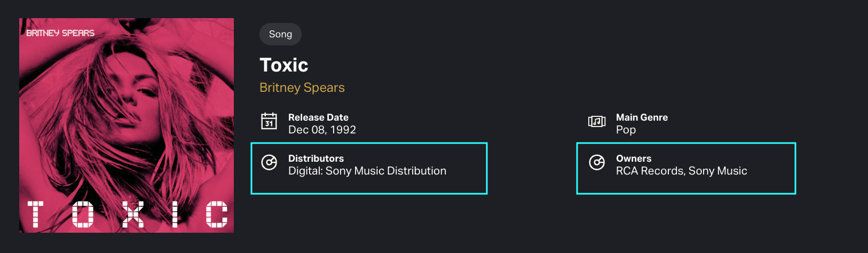The height and width of the screenshot is (253, 868).
Task: Click the music notes icon for Main Genre
Action: pos(597,121)
